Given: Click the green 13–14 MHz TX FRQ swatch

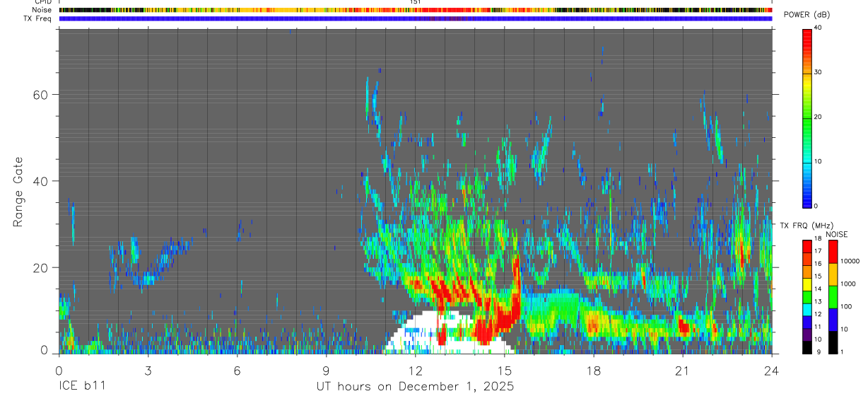Looking at the screenshot, I should pos(807,296).
